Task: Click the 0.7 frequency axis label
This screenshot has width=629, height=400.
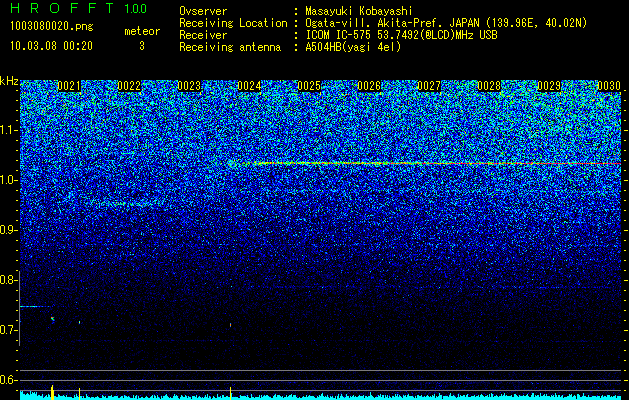Action: click(8, 330)
